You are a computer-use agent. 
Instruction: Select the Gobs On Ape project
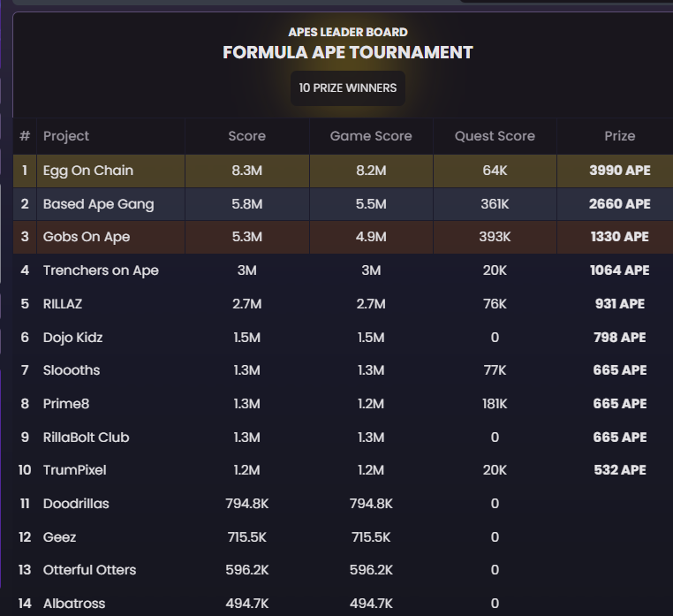click(x=87, y=237)
